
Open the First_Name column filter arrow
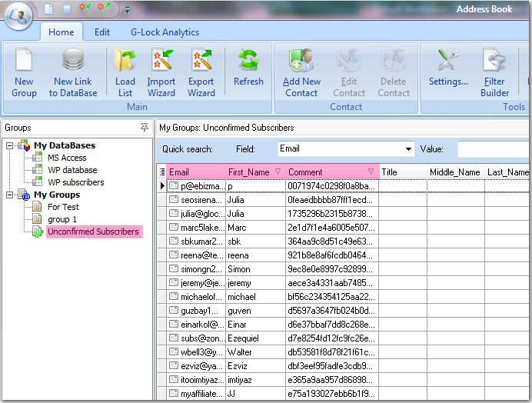click(278, 172)
